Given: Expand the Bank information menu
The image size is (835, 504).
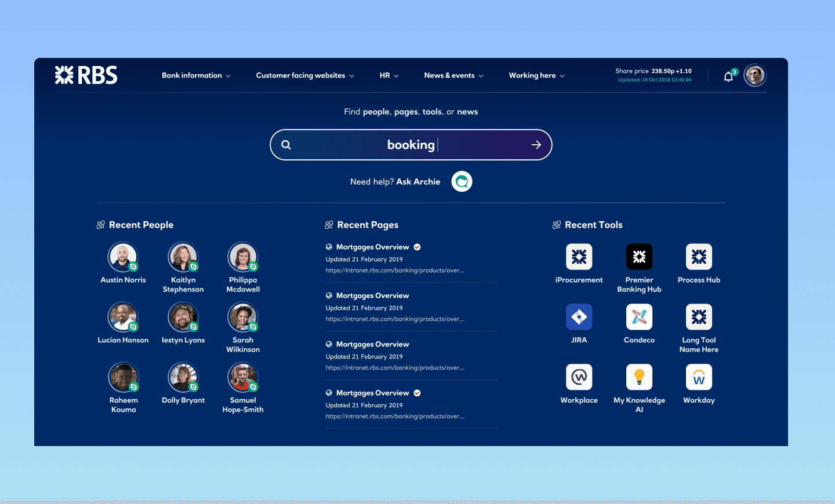Looking at the screenshot, I should point(196,75).
